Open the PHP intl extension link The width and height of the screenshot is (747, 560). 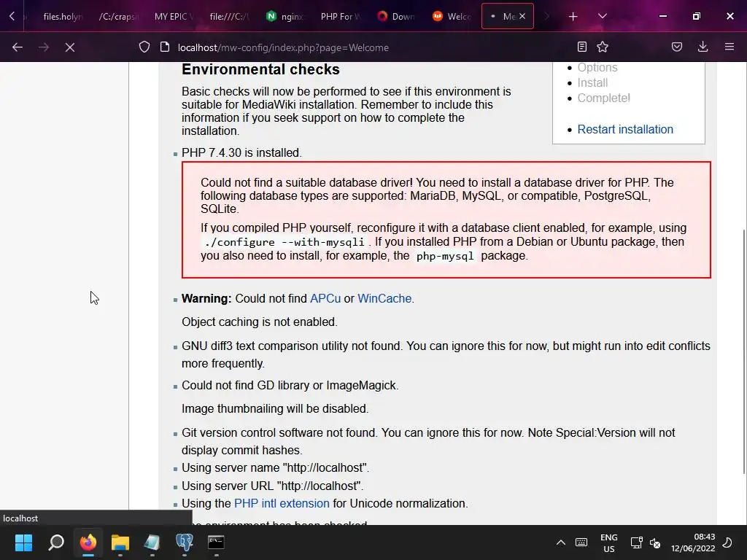pyautogui.click(x=282, y=503)
